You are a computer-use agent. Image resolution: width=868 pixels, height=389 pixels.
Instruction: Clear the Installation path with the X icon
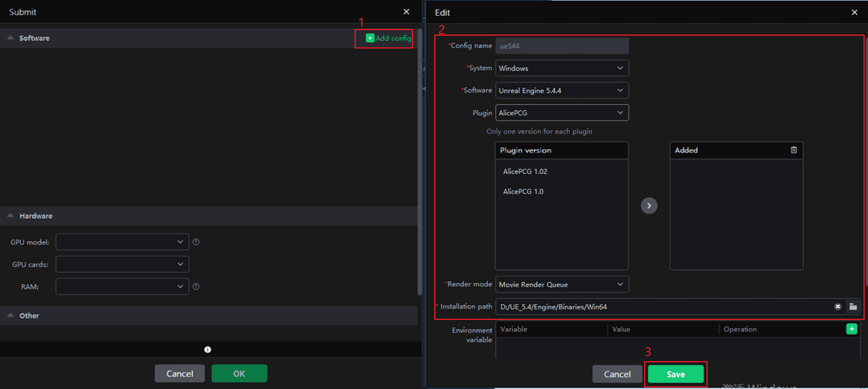point(838,306)
